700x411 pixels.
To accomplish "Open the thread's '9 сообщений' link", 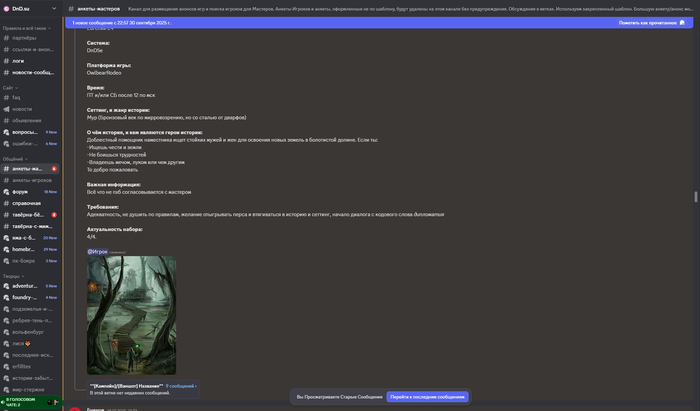I will coord(181,385).
